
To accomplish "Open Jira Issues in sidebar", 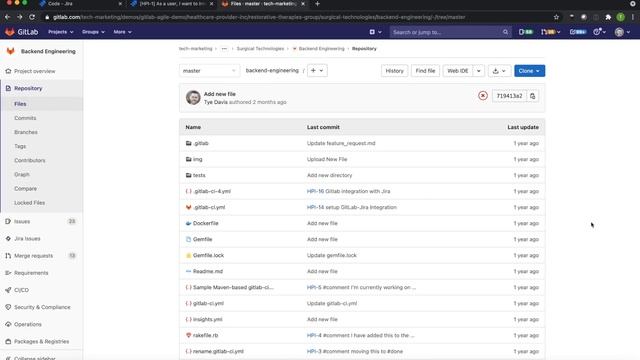I will [x=27, y=238].
